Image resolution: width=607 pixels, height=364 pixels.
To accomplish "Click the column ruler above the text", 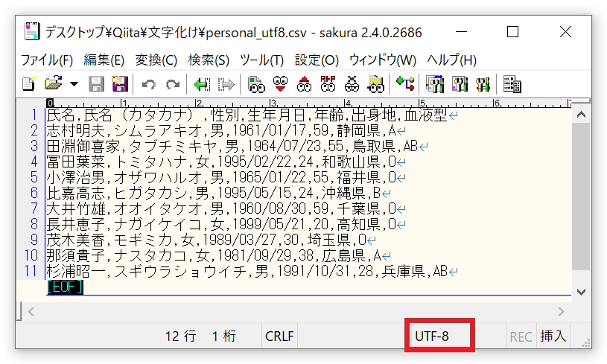I will (x=308, y=103).
